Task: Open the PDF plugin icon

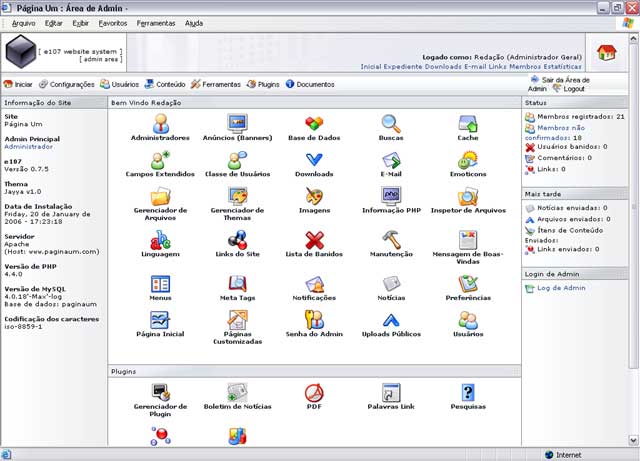Action: click(x=314, y=393)
